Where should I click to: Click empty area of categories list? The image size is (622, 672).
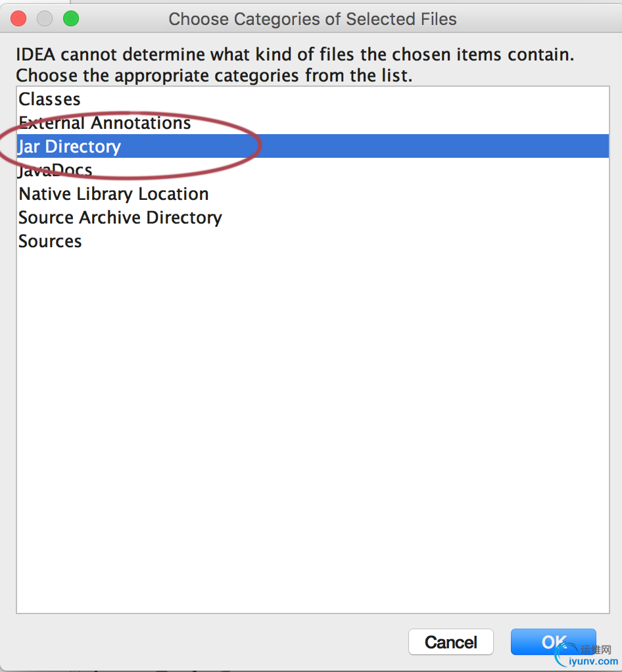[312, 427]
